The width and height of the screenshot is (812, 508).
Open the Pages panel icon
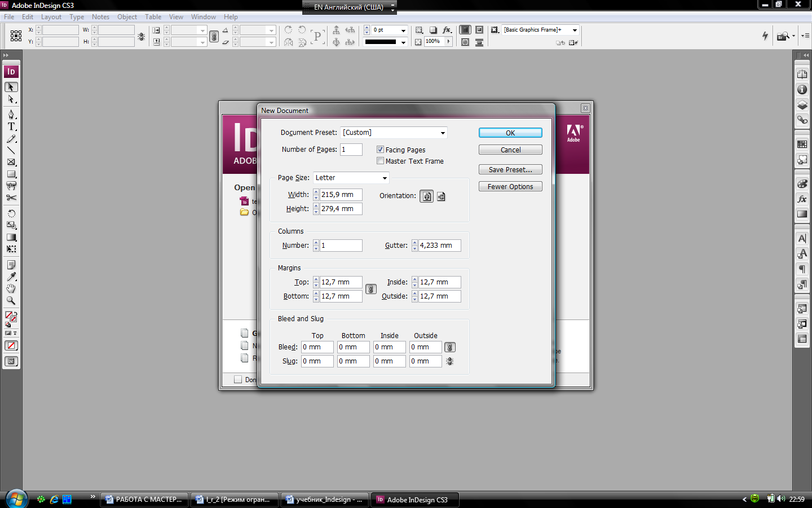pos(802,74)
